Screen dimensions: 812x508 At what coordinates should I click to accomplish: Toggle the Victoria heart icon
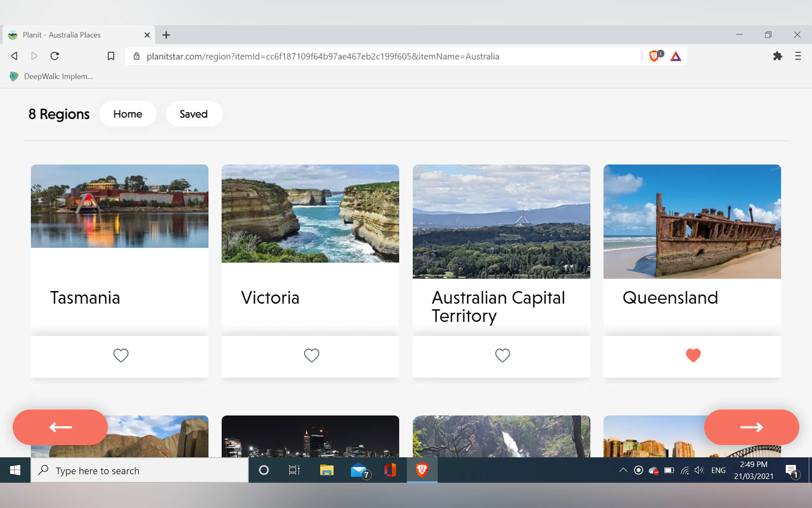point(311,355)
